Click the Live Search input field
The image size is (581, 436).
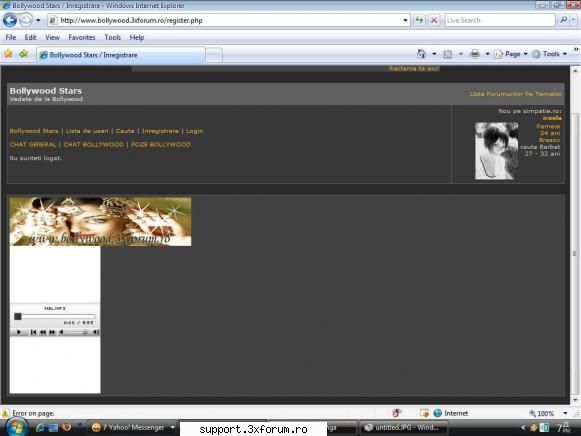tap(500, 20)
